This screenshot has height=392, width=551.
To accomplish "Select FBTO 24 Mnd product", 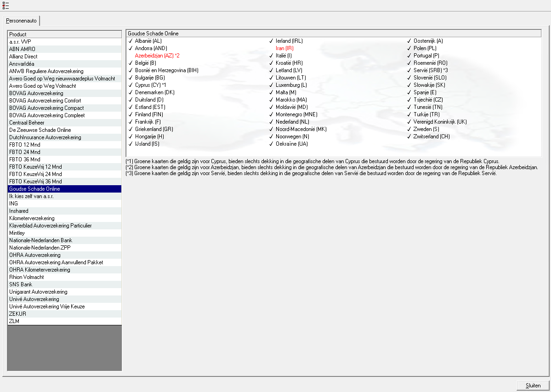I will click(64, 152).
